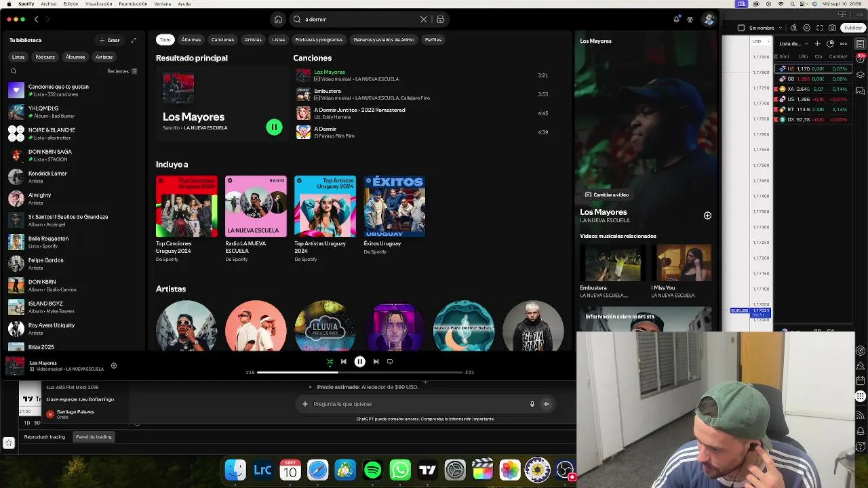Open WhatsApp from the Dock

(400, 470)
